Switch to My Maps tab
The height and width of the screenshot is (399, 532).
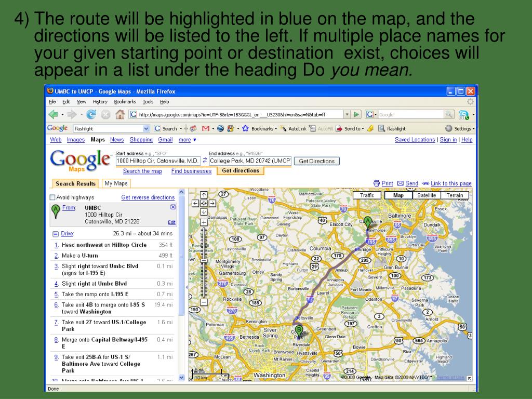tap(116, 183)
